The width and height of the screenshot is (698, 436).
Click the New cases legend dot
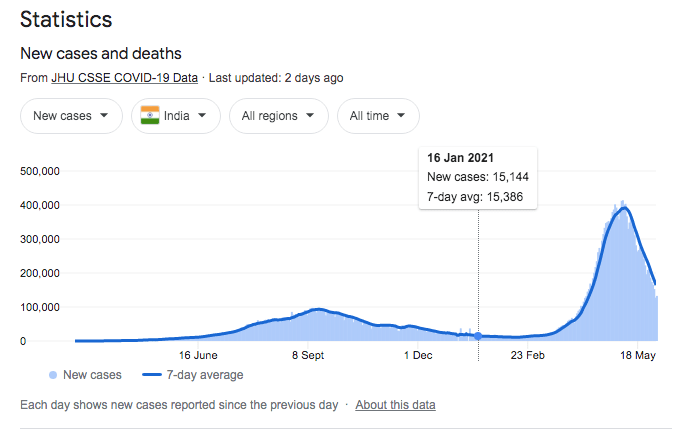tap(51, 375)
